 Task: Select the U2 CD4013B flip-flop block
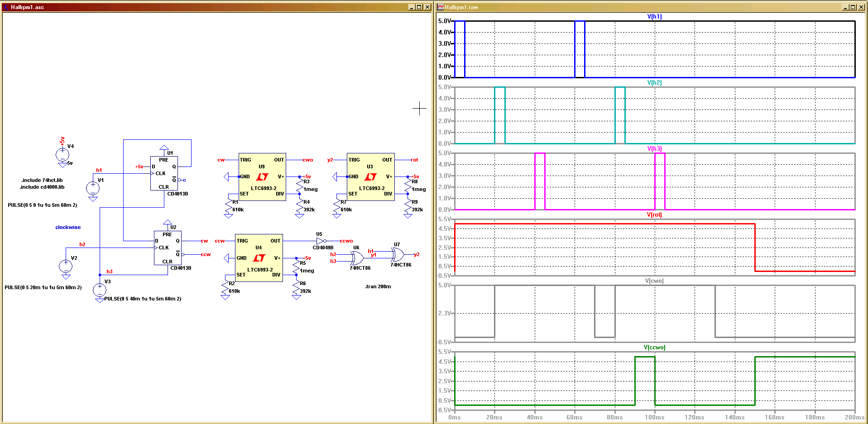tap(168, 248)
